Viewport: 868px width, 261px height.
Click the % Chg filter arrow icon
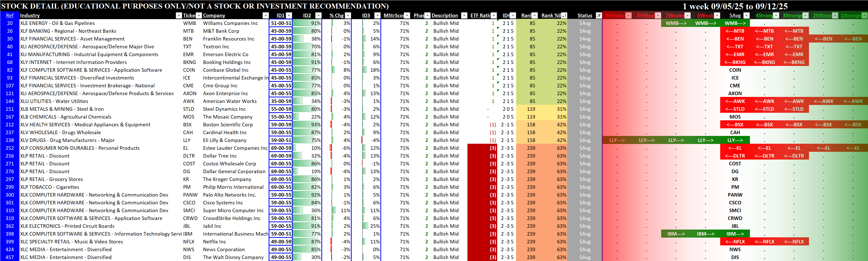coord(348,15)
